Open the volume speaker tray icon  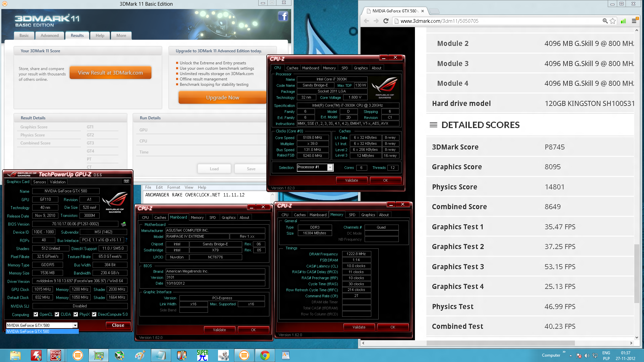pos(587,356)
